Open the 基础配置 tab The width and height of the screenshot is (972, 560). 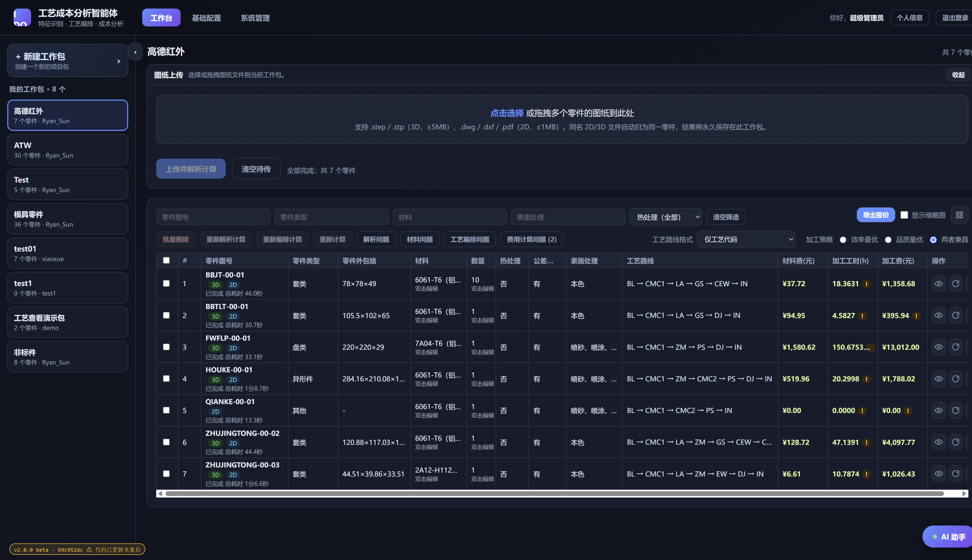(206, 18)
